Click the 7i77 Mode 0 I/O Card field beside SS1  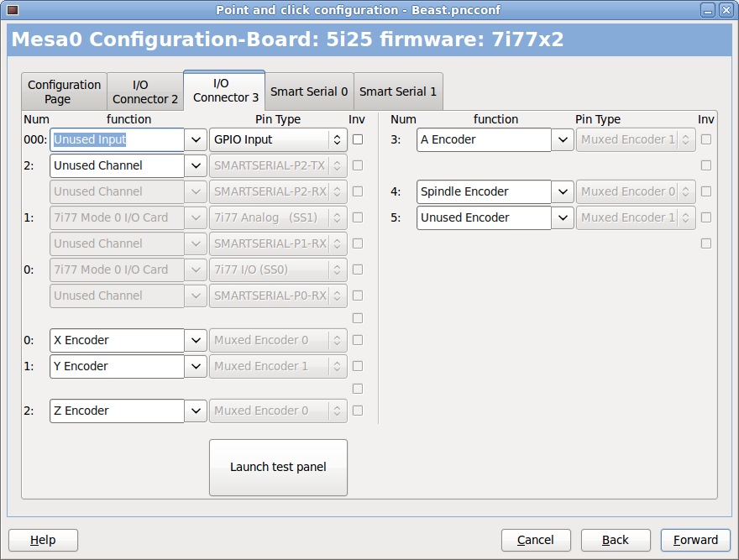pyautogui.click(x=117, y=217)
